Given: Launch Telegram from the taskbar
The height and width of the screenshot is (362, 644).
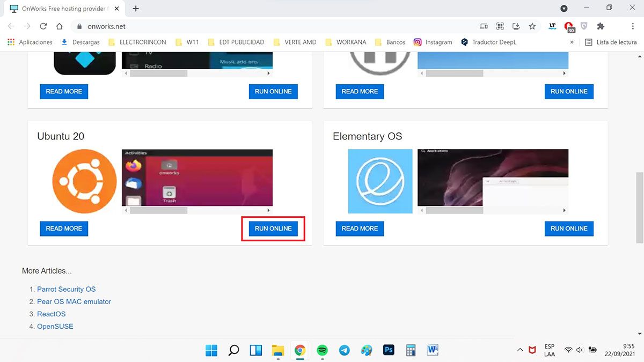Looking at the screenshot, I should point(345,350).
